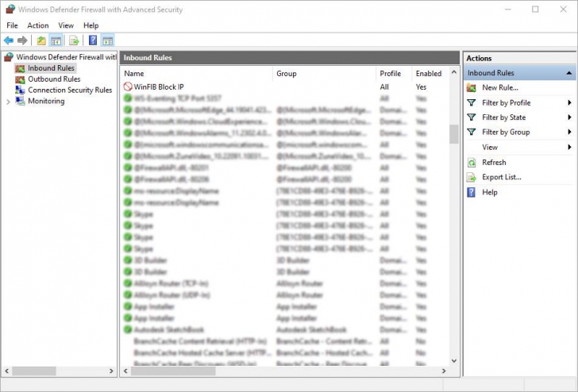Sort rules by the Group column header

(x=324, y=73)
